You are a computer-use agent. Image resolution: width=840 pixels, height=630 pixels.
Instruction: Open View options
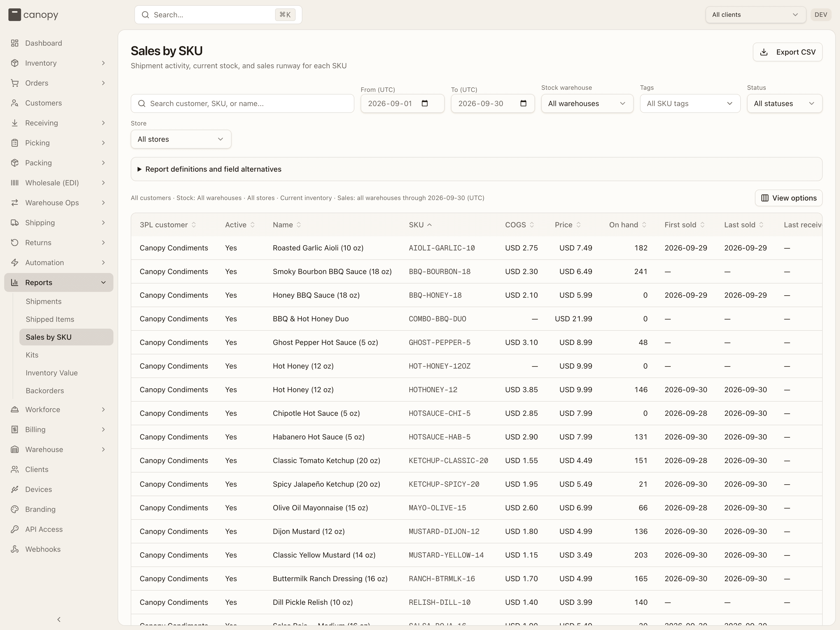click(789, 198)
